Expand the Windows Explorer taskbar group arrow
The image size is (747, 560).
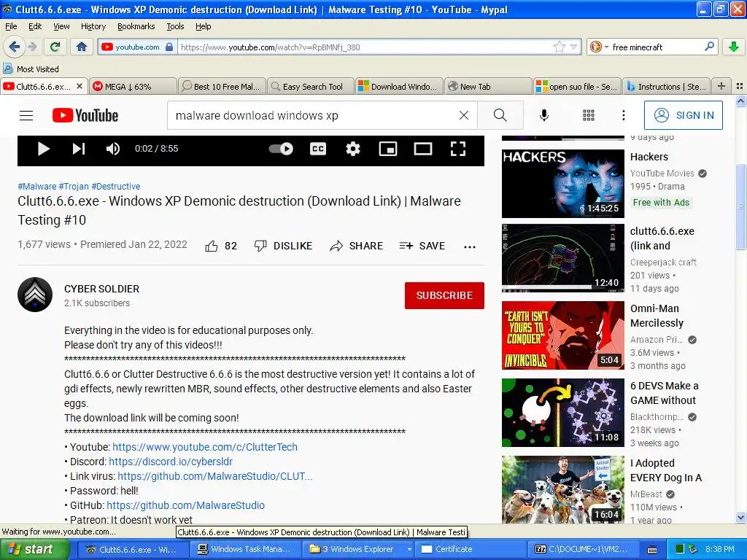pyautogui.click(x=409, y=549)
